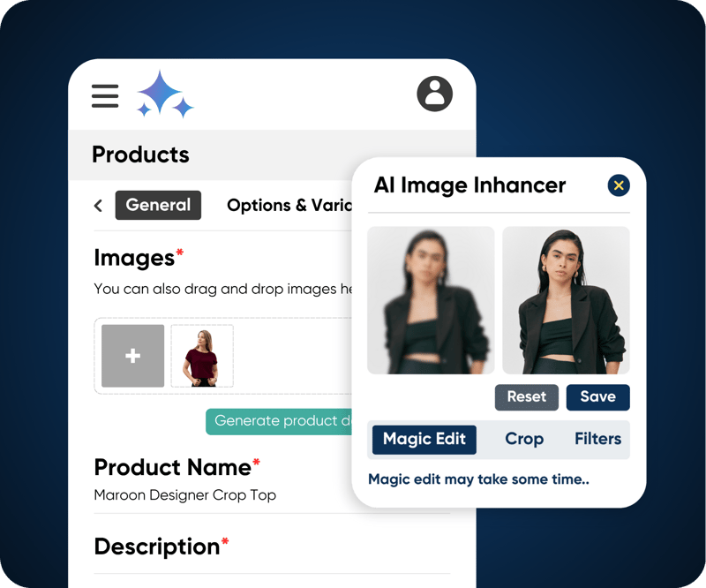The width and height of the screenshot is (706, 588).
Task: Select the Magic Edit tab
Action: pyautogui.click(x=424, y=440)
